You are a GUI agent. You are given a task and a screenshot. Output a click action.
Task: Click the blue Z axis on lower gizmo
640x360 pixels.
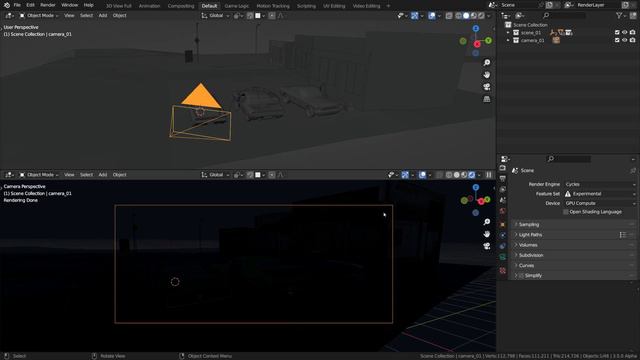click(x=476, y=187)
